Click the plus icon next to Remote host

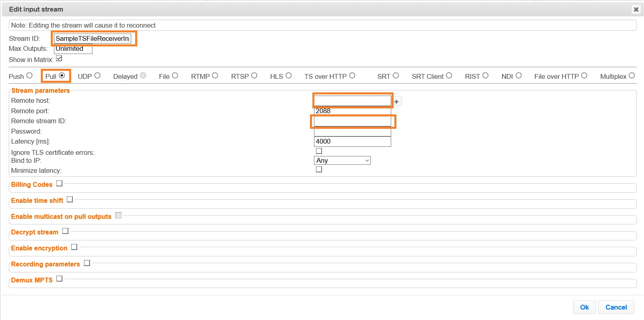point(396,102)
